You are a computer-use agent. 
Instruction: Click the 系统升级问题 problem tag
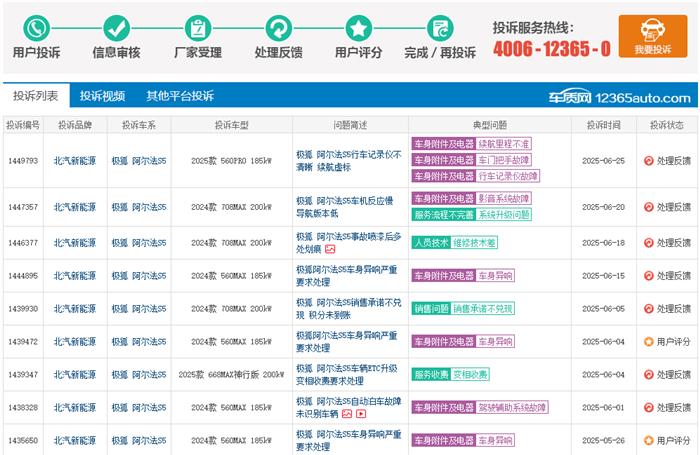click(x=504, y=215)
